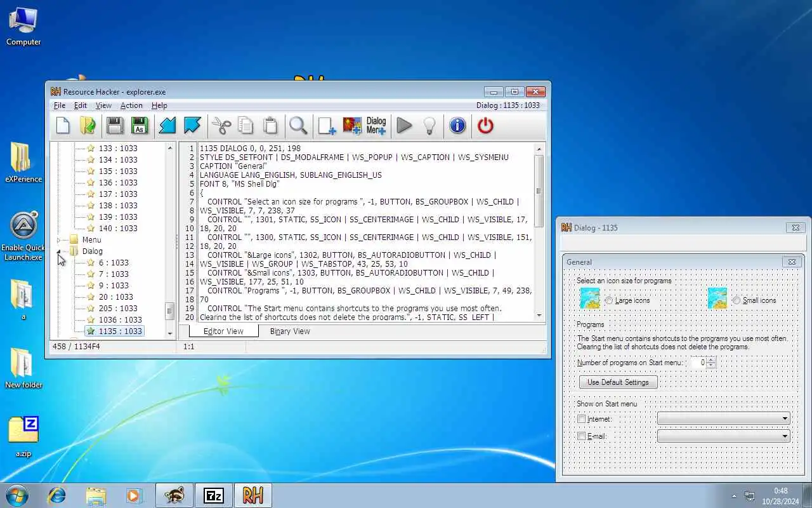The height and width of the screenshot is (508, 812).
Task: Switch to the Editor View tab
Action: coord(223,331)
